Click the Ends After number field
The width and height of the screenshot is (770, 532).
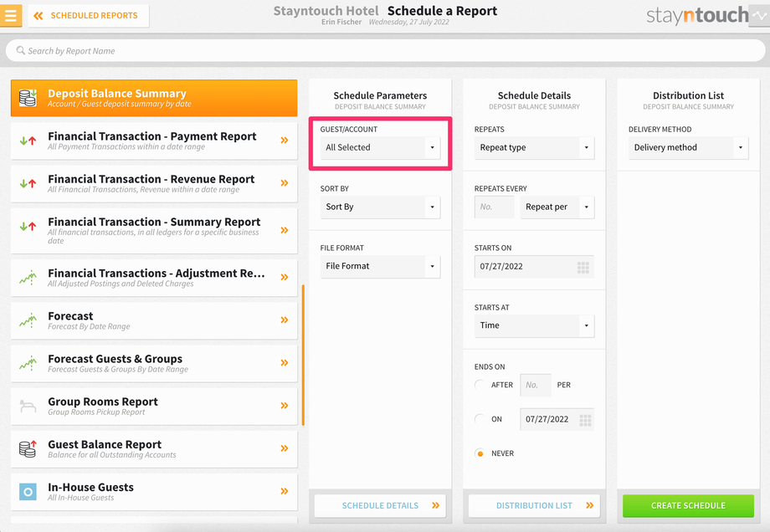536,385
